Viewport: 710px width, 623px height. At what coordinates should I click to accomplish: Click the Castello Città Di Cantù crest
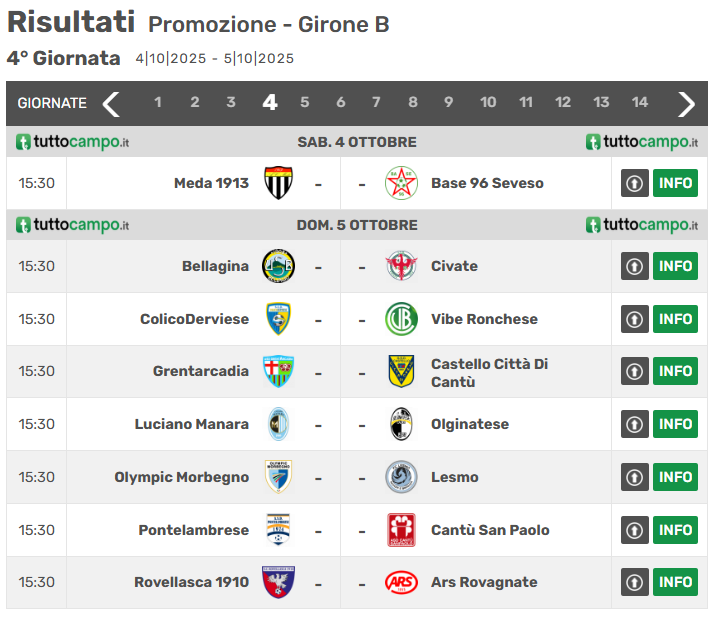click(x=401, y=371)
